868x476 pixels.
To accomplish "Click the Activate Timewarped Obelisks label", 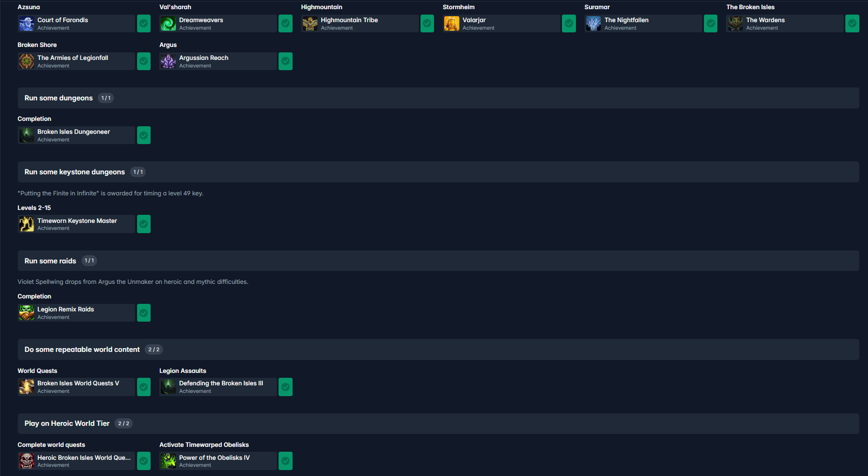I will 204,445.
